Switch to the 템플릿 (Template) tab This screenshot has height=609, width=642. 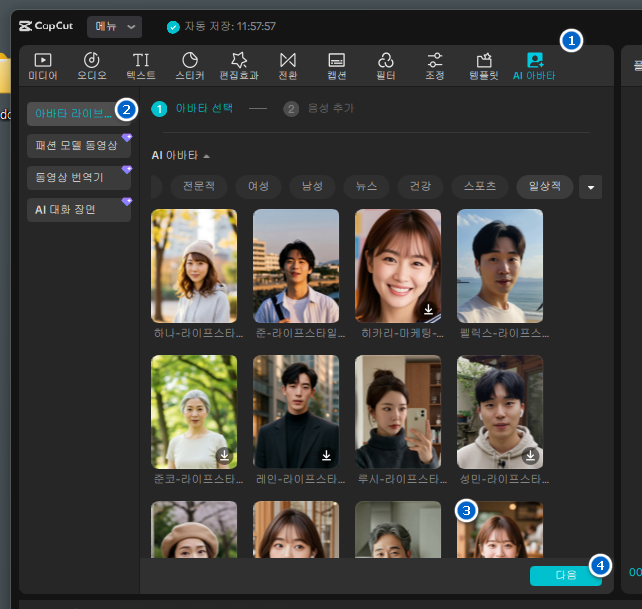[x=484, y=66]
